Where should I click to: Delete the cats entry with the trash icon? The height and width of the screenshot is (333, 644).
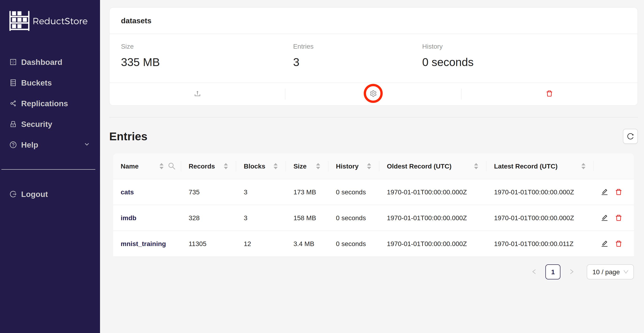point(618,192)
